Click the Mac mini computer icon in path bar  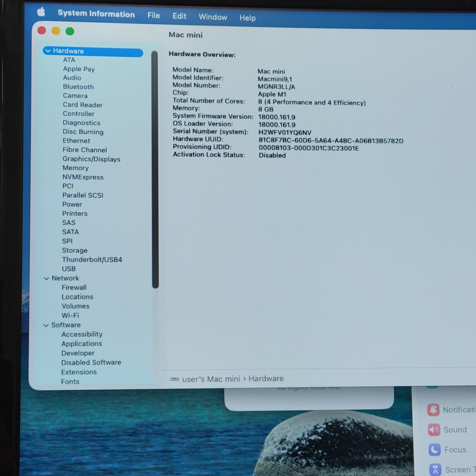click(x=175, y=379)
